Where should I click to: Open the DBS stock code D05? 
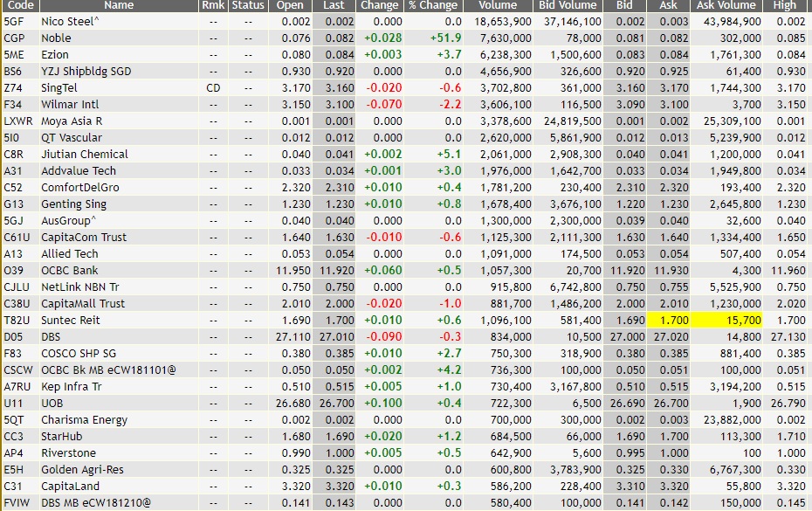point(17,337)
